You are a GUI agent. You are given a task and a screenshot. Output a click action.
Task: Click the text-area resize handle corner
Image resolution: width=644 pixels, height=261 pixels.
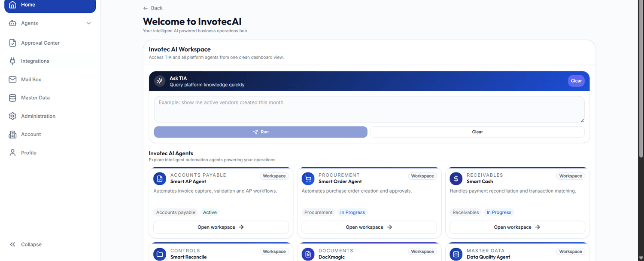[x=582, y=120]
